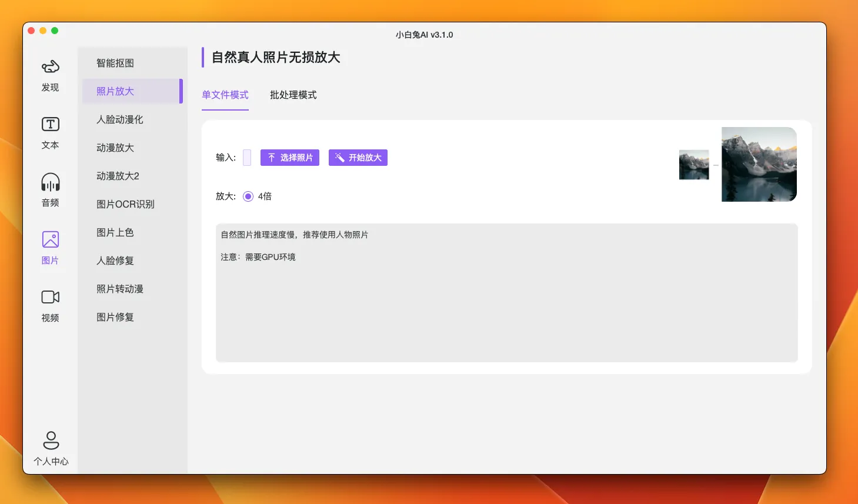This screenshot has height=504, width=858.
Task: Open the 文本 text tools icon
Action: click(x=50, y=124)
